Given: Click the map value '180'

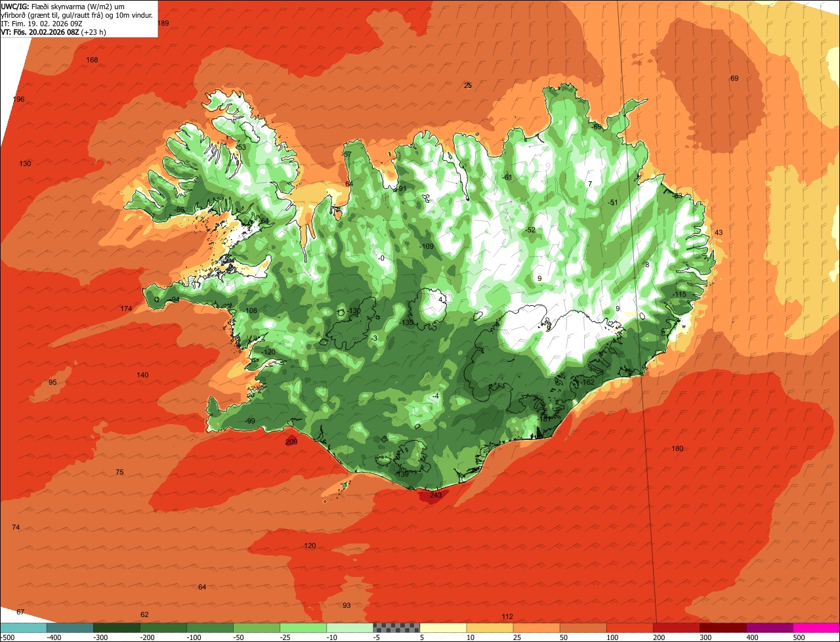Looking at the screenshot, I should tap(678, 448).
